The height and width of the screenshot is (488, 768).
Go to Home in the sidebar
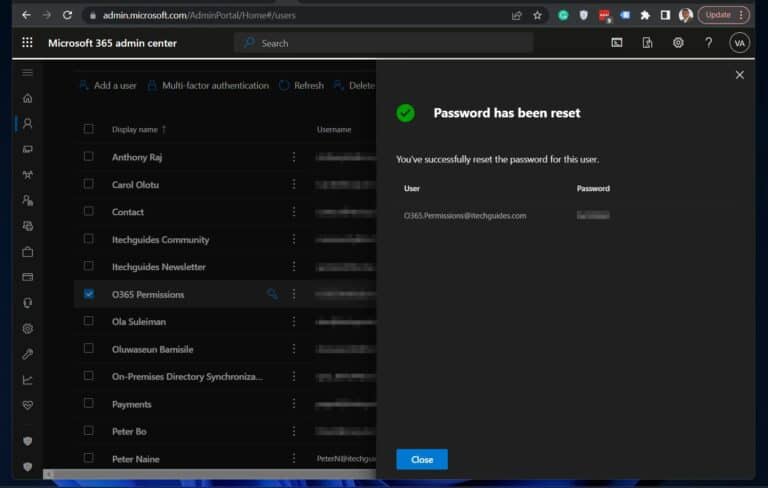27,98
